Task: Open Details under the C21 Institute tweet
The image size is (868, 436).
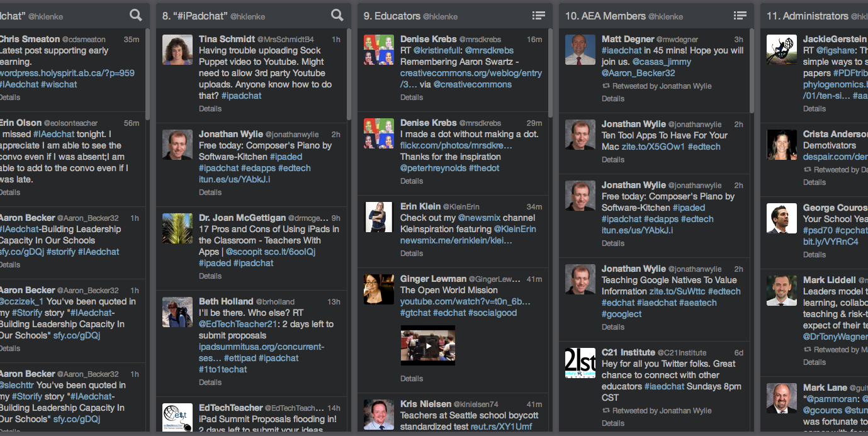Action: coord(613,423)
